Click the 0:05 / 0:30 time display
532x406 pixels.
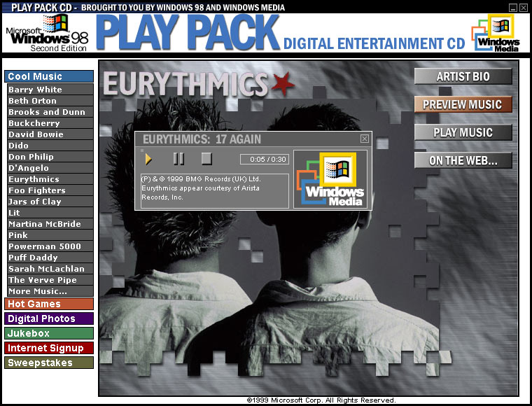[265, 159]
